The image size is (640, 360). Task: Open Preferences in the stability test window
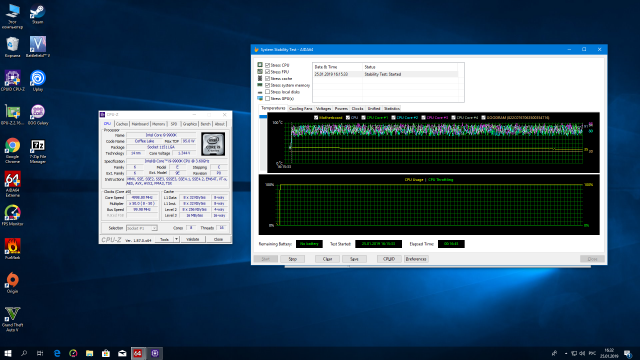tap(416, 259)
